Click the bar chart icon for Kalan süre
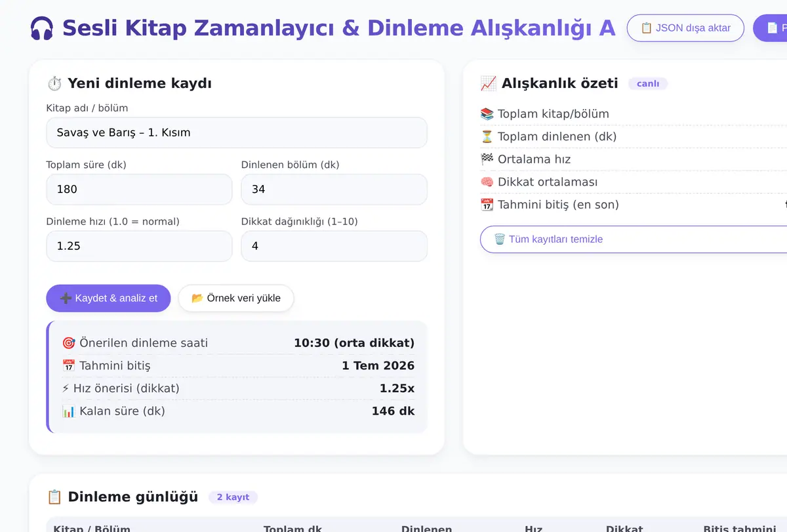 pos(68,411)
